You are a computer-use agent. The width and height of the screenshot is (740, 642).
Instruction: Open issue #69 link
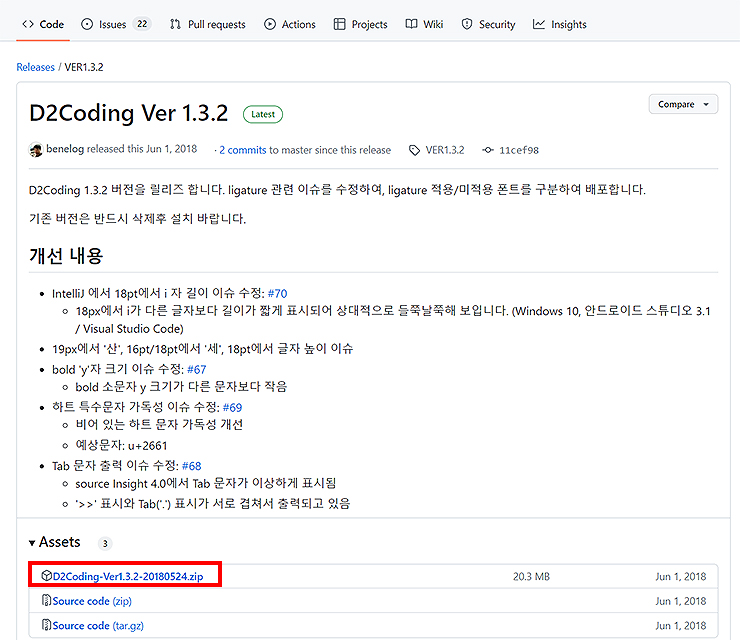pos(232,407)
